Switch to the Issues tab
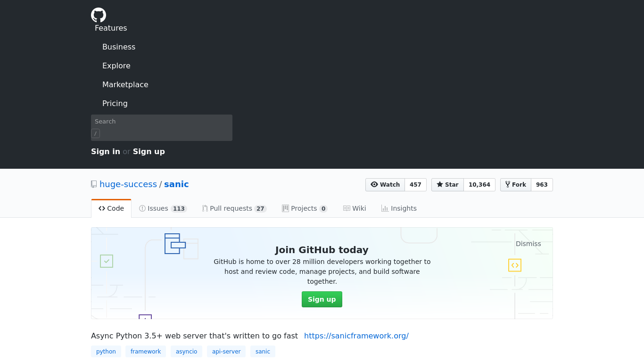644x362 pixels. coord(158,208)
